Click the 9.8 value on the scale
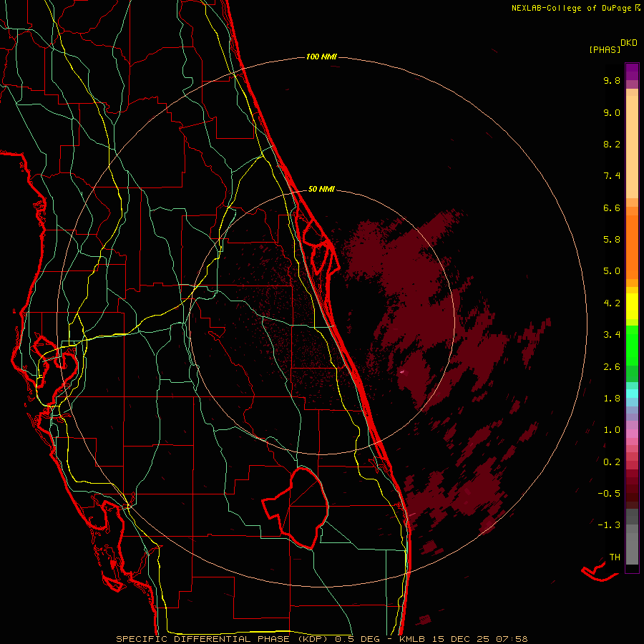The image size is (644, 644). coord(612,80)
